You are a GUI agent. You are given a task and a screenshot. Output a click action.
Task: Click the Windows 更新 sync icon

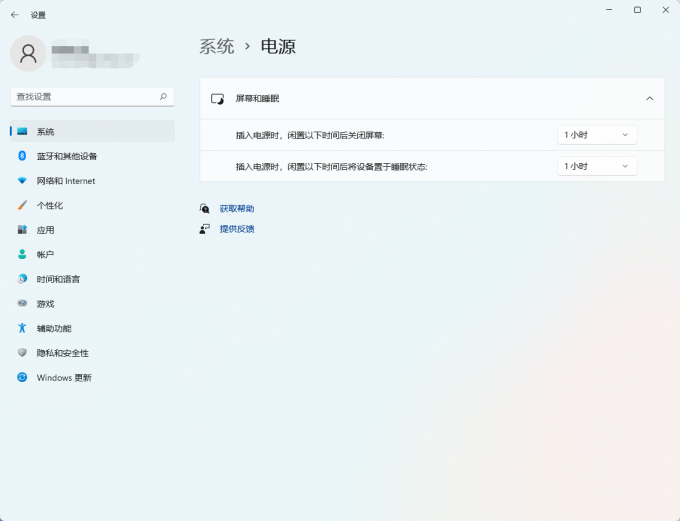pyautogui.click(x=22, y=377)
